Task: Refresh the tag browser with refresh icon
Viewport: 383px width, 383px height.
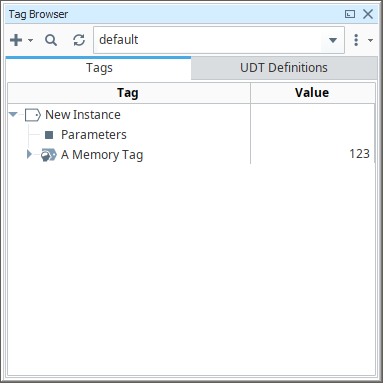Action: (79, 40)
